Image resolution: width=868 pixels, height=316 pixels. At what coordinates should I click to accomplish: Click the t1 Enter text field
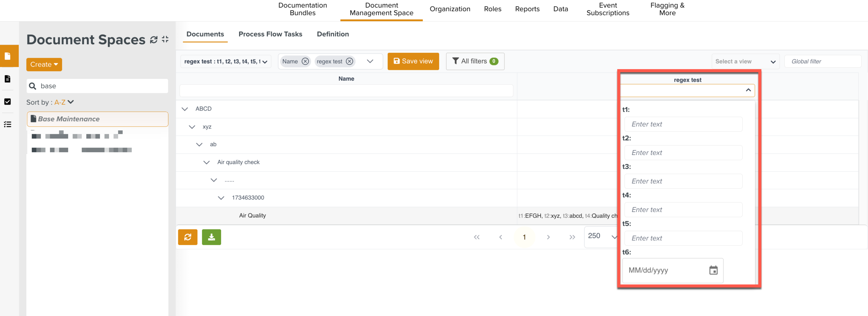683,124
